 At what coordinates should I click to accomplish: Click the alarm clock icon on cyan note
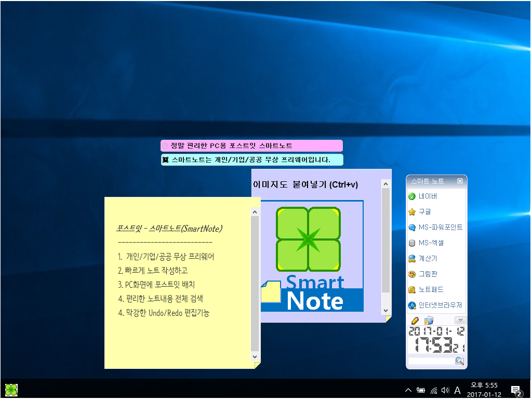(x=165, y=160)
